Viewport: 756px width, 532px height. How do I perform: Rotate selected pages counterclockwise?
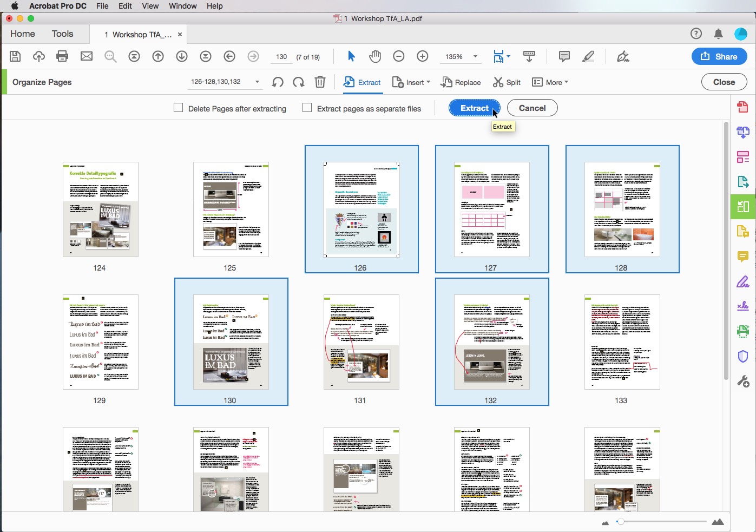pos(278,82)
